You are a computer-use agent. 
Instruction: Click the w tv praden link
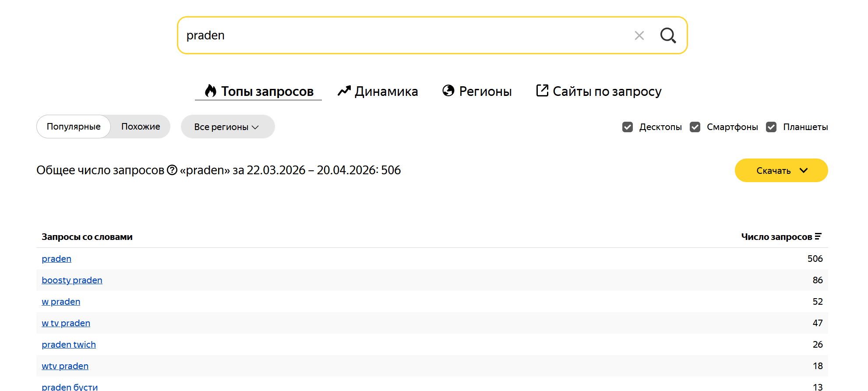click(x=66, y=323)
